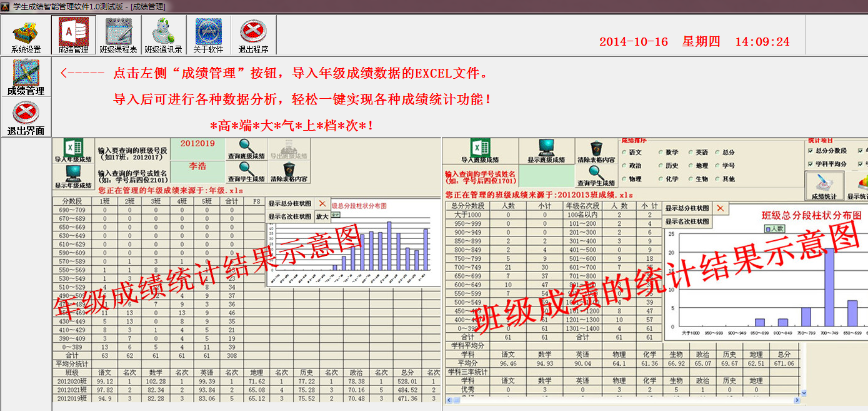Image resolution: width=868 pixels, height=411 pixels.
Task: Click 清除表格内容 trash icon in class panel
Action: point(596,151)
